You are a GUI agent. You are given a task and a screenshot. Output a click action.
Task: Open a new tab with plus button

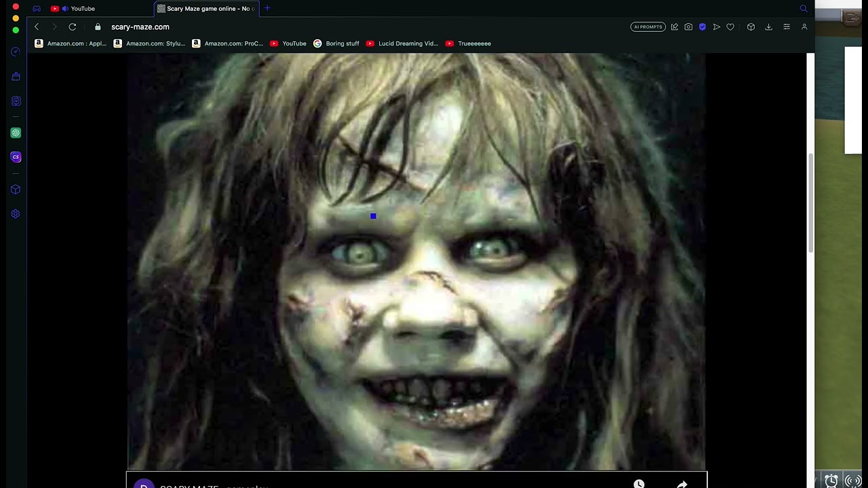click(x=267, y=8)
